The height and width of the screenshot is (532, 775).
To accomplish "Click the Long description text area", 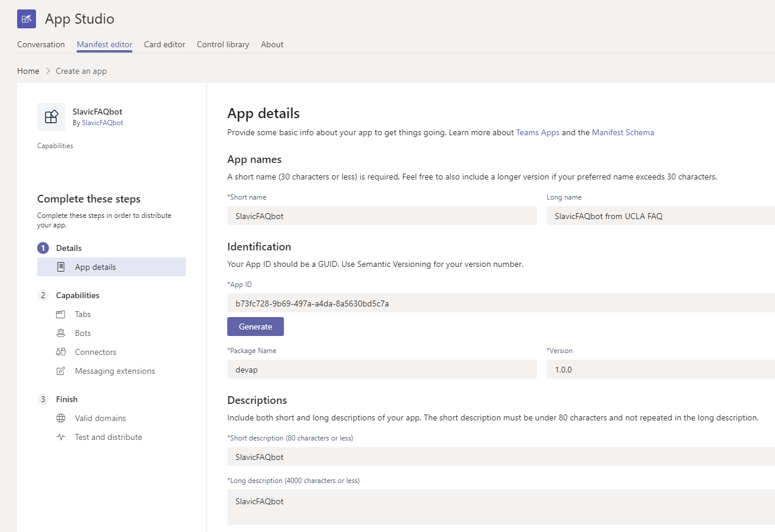I will [x=501, y=507].
